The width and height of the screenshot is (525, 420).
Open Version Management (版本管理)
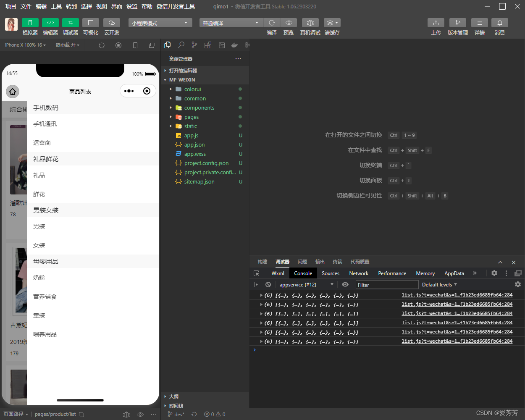458,23
